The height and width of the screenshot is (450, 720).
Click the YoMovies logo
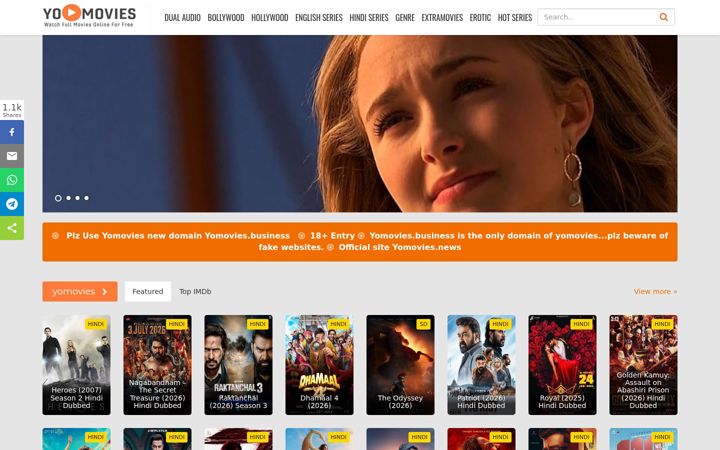pyautogui.click(x=90, y=16)
